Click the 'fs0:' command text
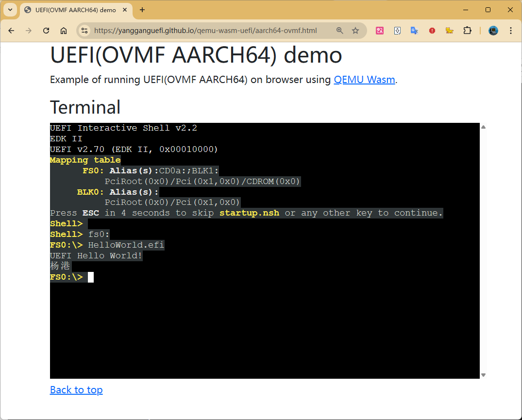 pyautogui.click(x=99, y=235)
